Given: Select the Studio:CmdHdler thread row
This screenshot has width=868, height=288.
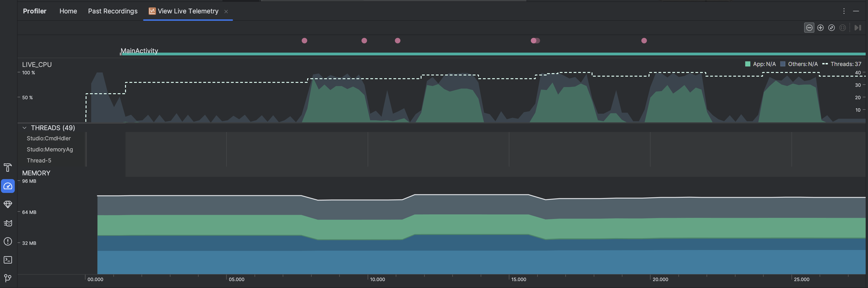Looking at the screenshot, I should coord(48,138).
